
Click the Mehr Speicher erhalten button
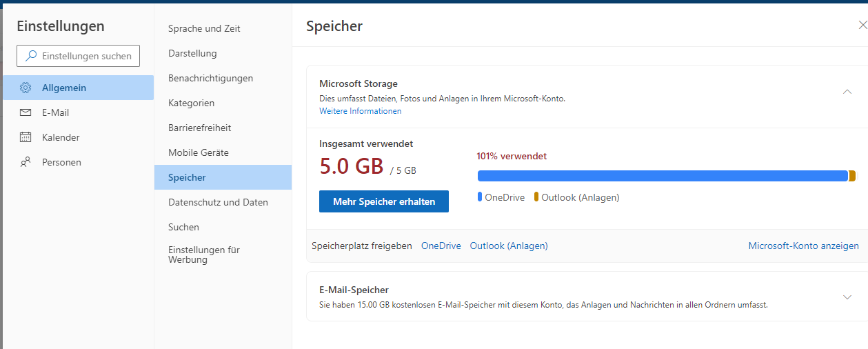click(x=384, y=201)
